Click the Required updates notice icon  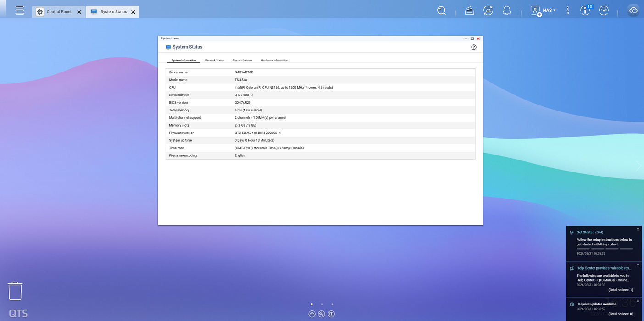click(x=572, y=304)
